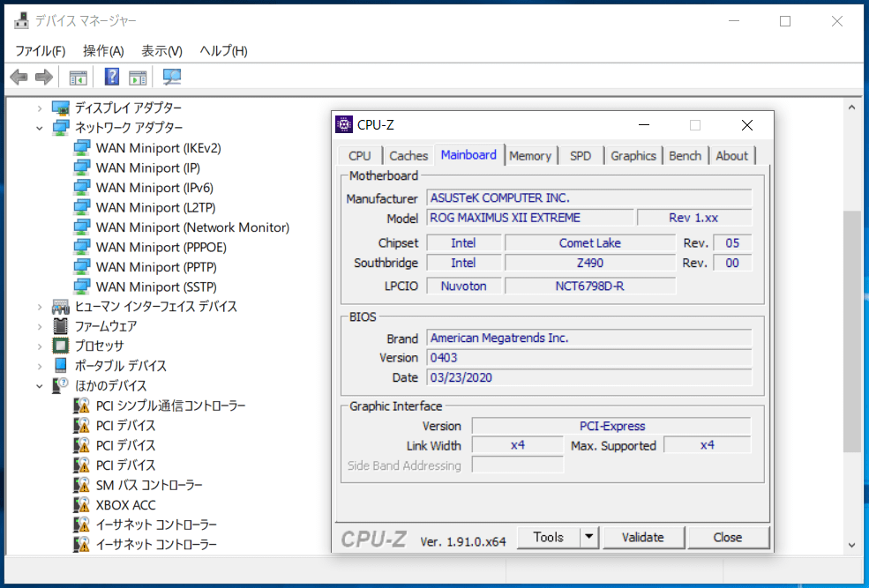Click the XBOX ACC warning device icon
This screenshot has width=869, height=588.
[x=82, y=505]
